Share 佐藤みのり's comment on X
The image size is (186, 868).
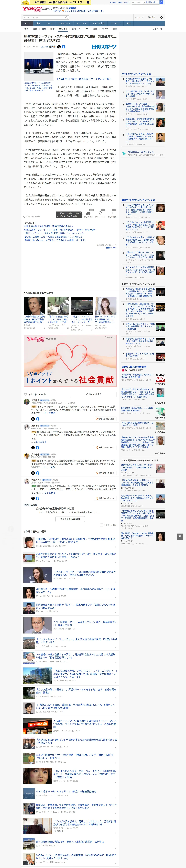pyautogui.click(x=33, y=498)
